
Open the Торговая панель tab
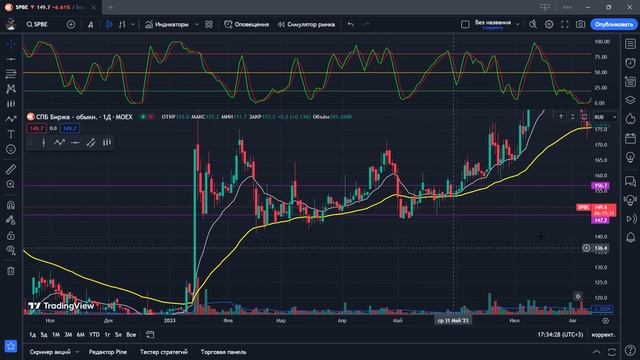tap(223, 352)
